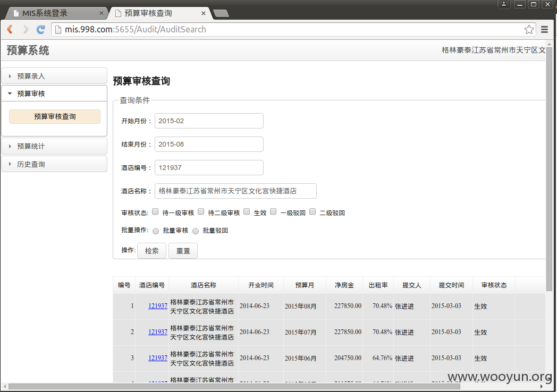Screen dimensions: 557x392
Task: Select the 批量审核 radio button
Action: coord(156,231)
